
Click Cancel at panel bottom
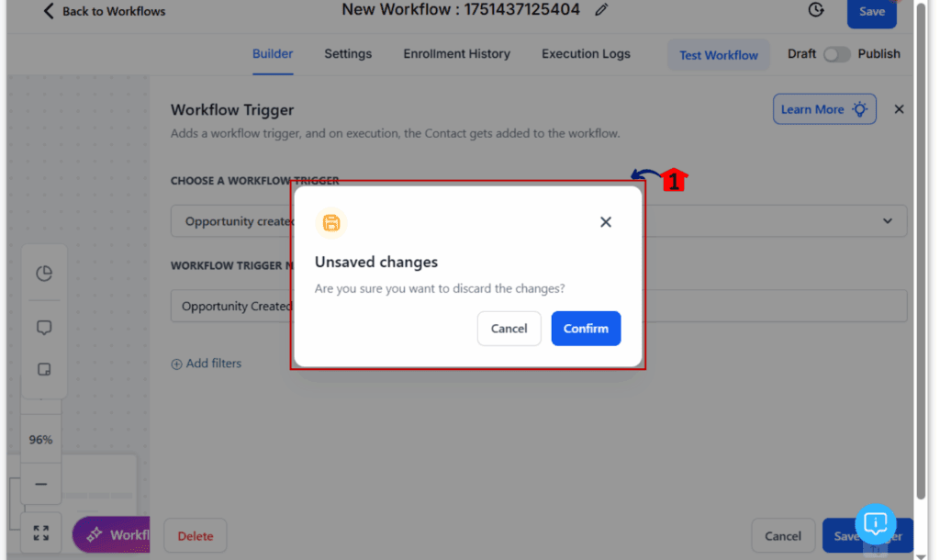pyautogui.click(x=783, y=535)
